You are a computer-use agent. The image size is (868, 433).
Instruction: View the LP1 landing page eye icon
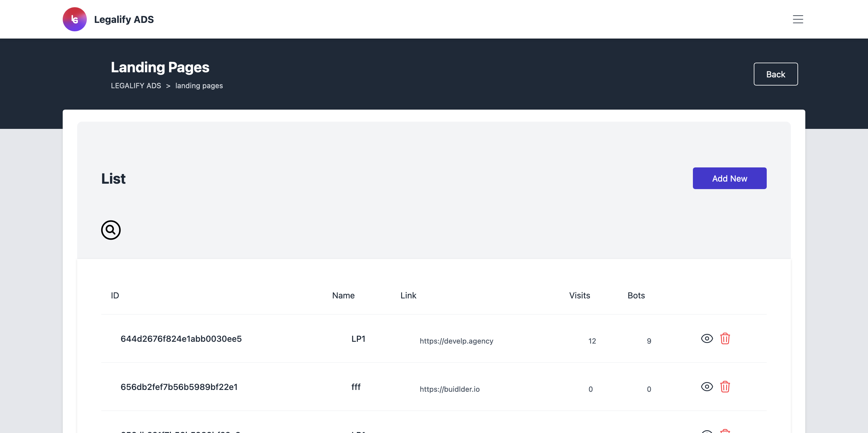(706, 338)
